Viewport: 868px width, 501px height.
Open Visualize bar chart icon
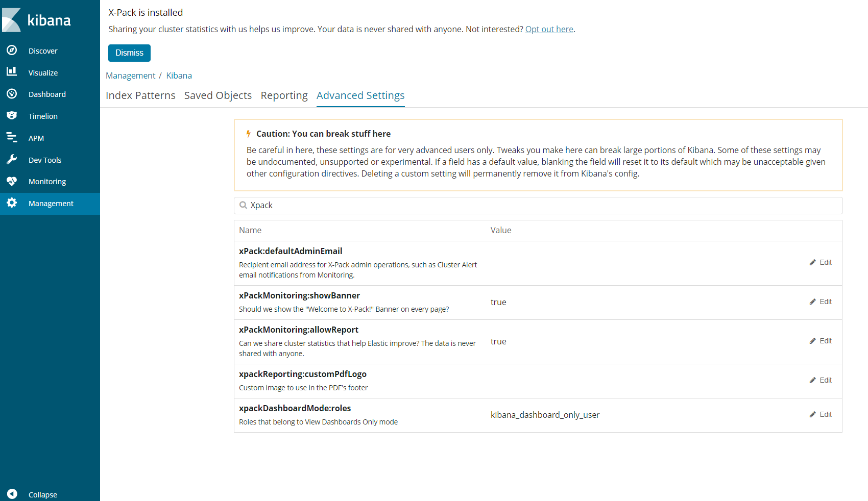pos(12,72)
